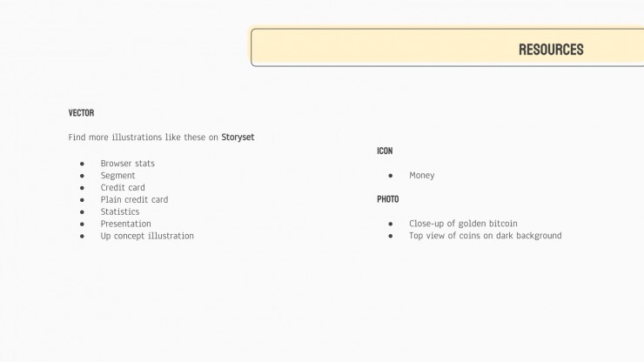
Task: Click the VECTOR section heading
Action: click(81, 113)
